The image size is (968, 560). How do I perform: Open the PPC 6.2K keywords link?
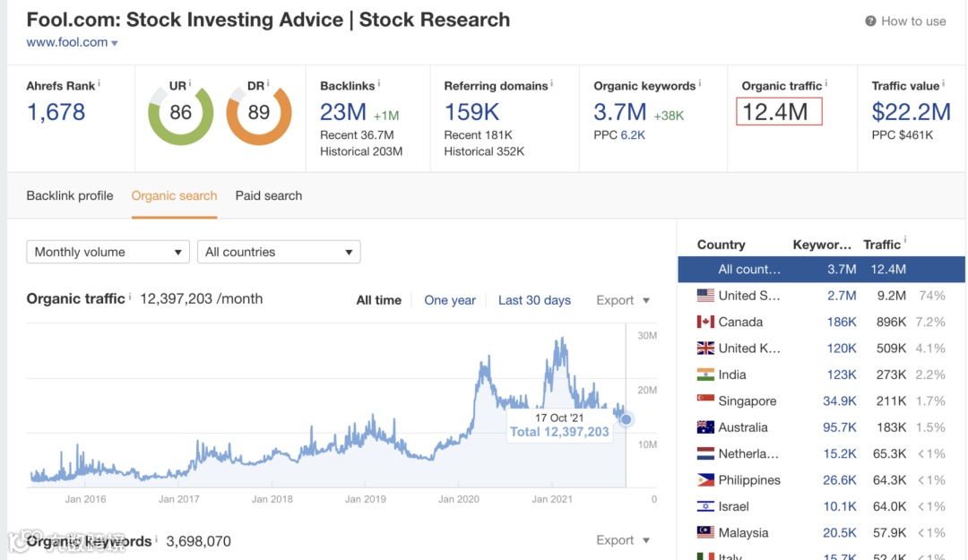tap(633, 135)
